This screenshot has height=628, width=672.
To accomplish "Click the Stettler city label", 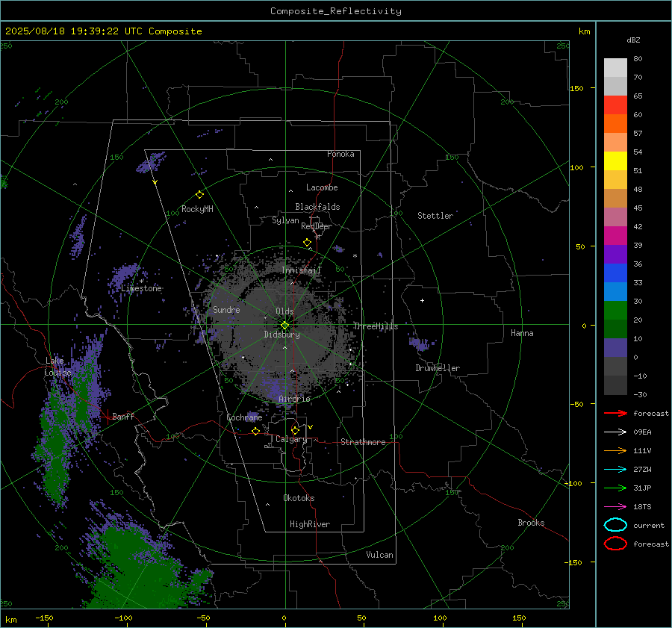I will click(x=435, y=216).
